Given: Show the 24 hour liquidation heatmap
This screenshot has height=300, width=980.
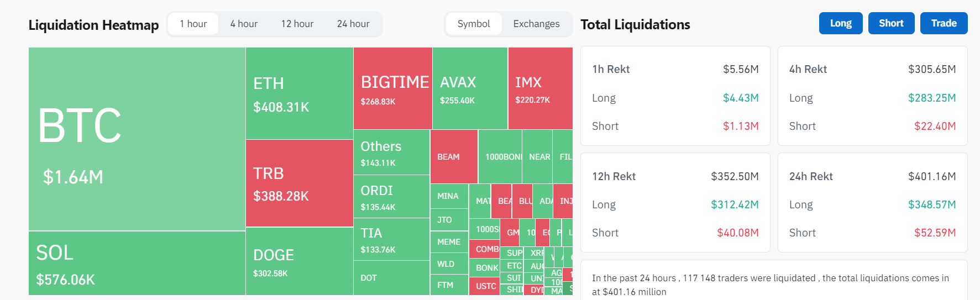Looking at the screenshot, I should 353,24.
